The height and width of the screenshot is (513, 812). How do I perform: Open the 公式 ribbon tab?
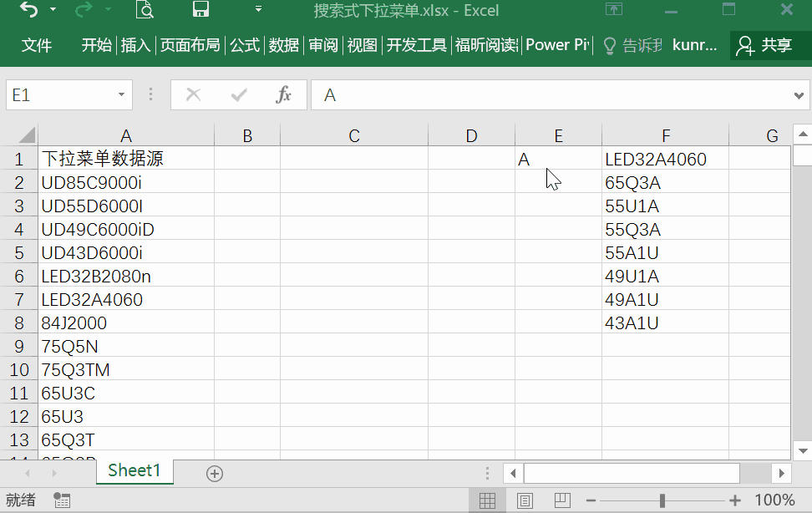point(245,45)
